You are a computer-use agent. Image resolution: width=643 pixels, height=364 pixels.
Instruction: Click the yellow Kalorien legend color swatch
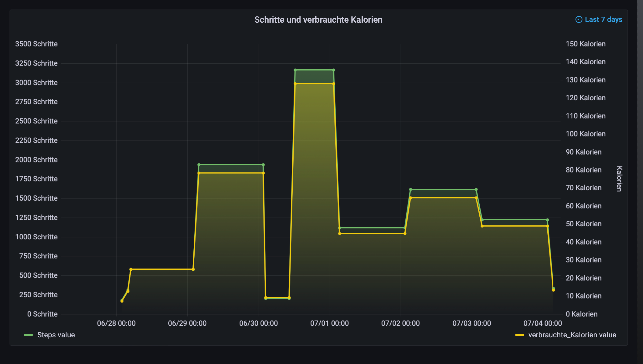coord(519,335)
